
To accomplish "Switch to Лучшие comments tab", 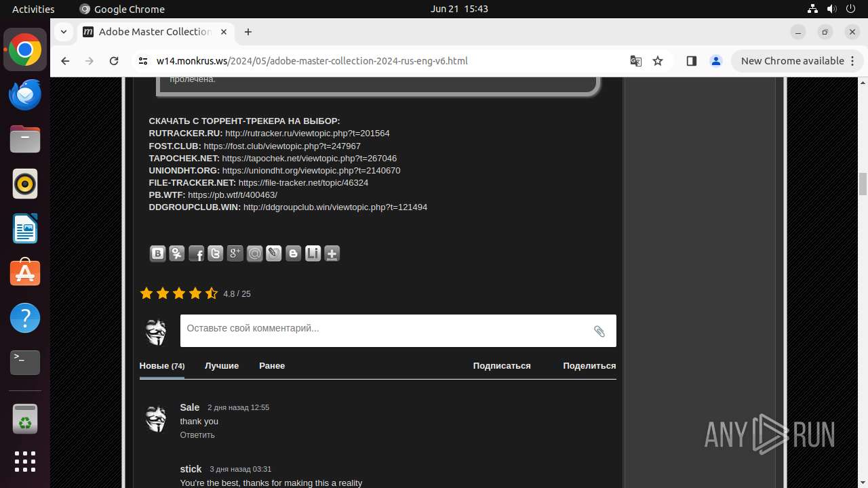I will 222,366.
